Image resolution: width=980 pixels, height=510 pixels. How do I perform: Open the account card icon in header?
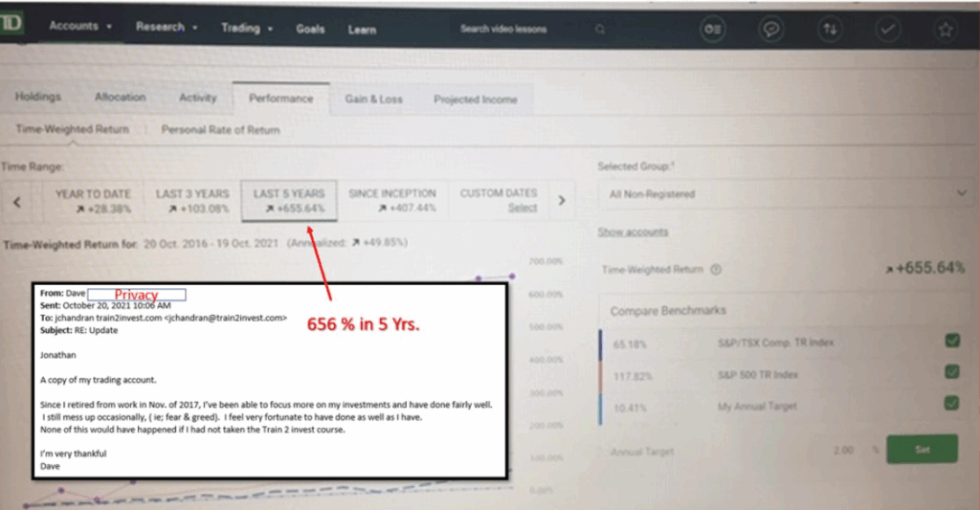point(711,30)
